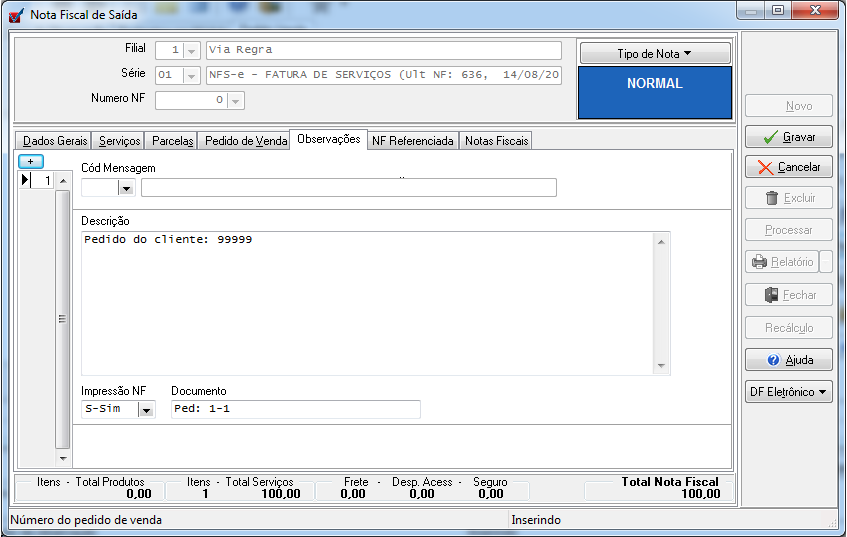Click the green checkmark Gravar button

(x=789, y=137)
